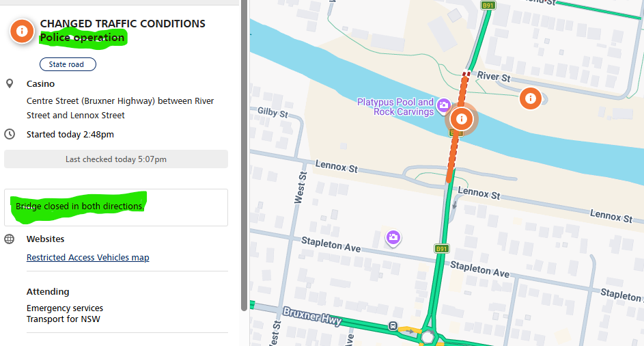Select the orange incident marker on the bridge
644x346 pixels.
pos(462,119)
